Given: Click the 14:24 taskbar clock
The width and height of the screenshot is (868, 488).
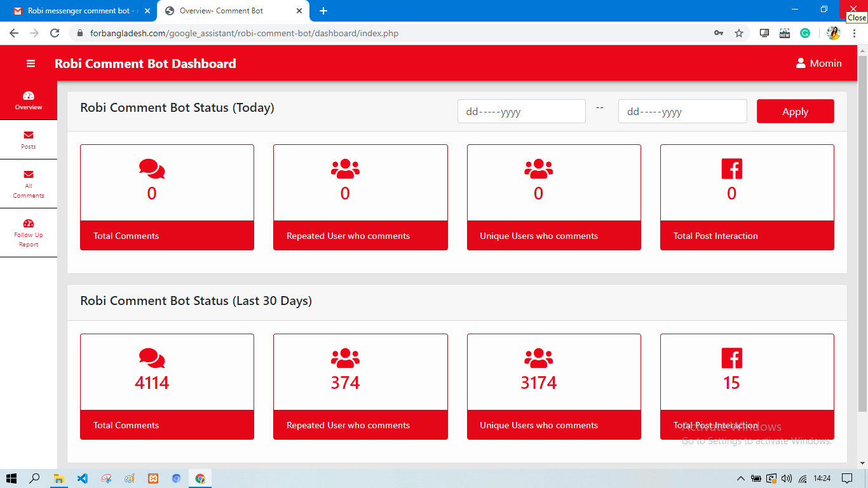Looking at the screenshot, I should click(x=822, y=478).
